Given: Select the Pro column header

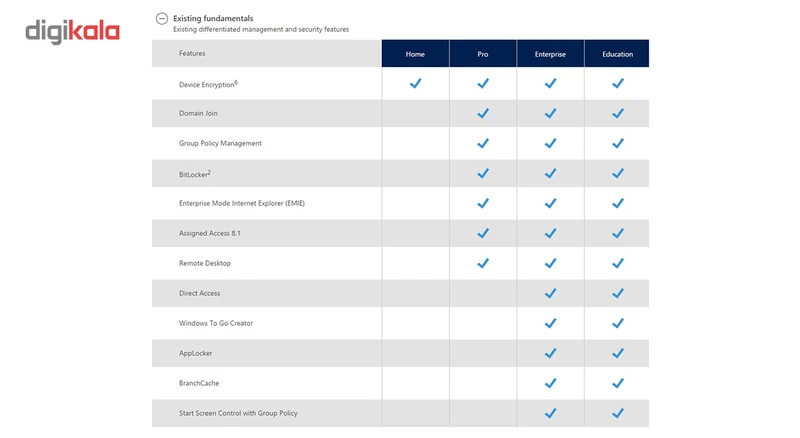Looking at the screenshot, I should click(483, 54).
